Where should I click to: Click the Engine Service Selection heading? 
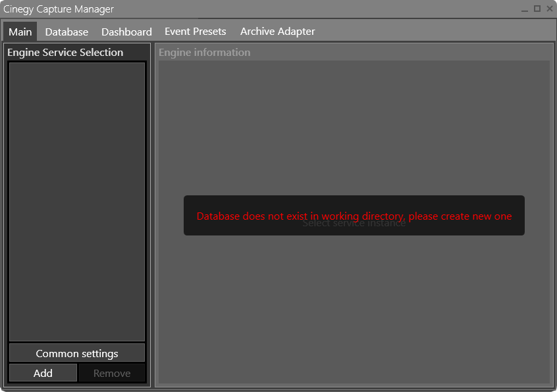point(65,53)
